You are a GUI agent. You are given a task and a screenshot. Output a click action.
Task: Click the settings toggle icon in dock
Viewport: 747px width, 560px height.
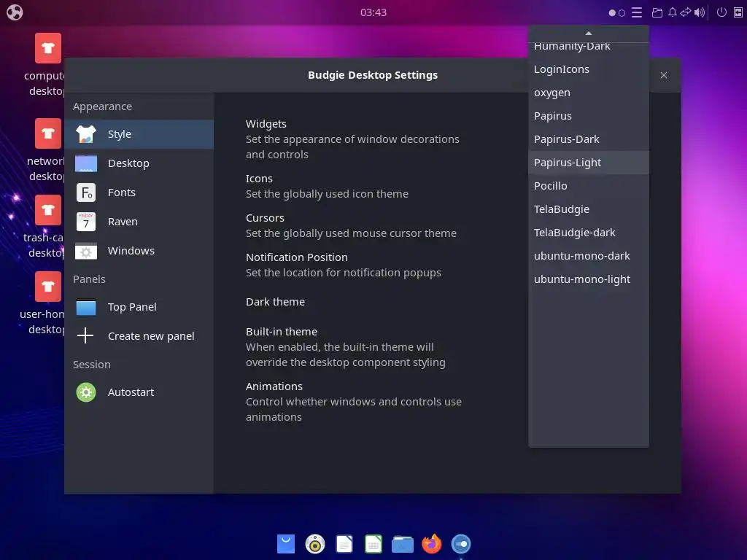[x=461, y=543]
